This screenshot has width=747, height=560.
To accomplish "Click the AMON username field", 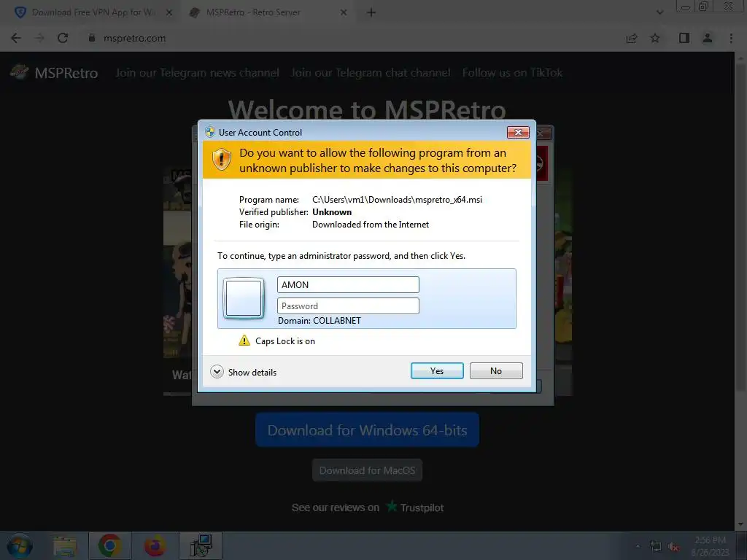I will click(x=348, y=285).
